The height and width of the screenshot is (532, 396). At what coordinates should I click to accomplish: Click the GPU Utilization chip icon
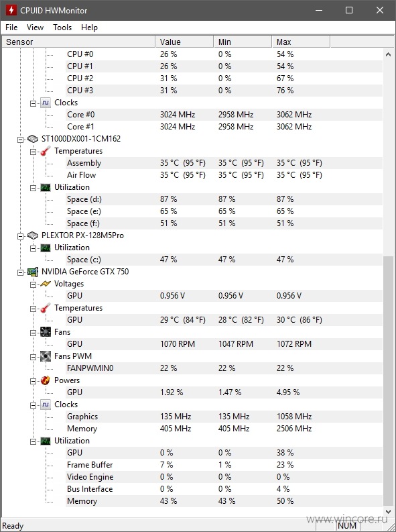point(46,441)
